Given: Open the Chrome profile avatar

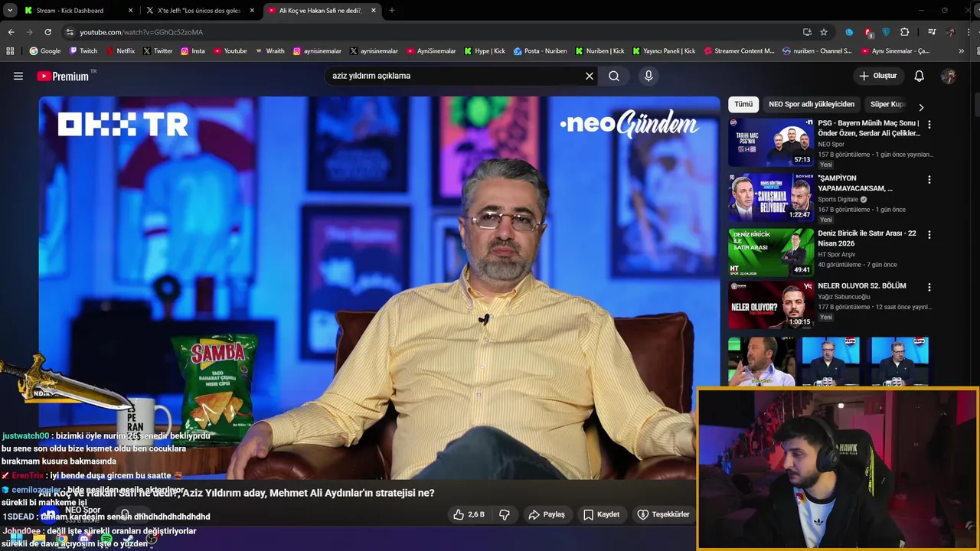Looking at the screenshot, I should (951, 32).
